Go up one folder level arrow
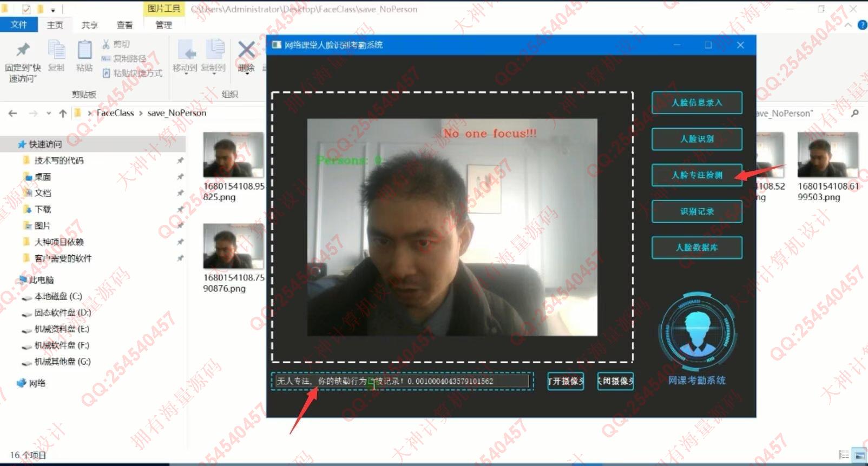Viewport: 868px width, 466px height. [63, 113]
